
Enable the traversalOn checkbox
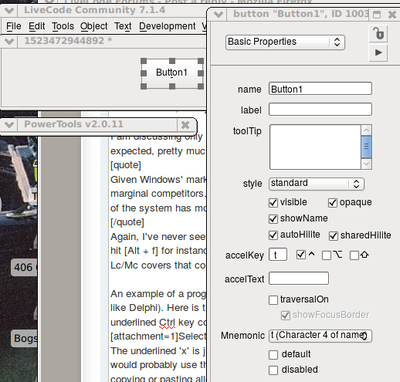point(273,300)
